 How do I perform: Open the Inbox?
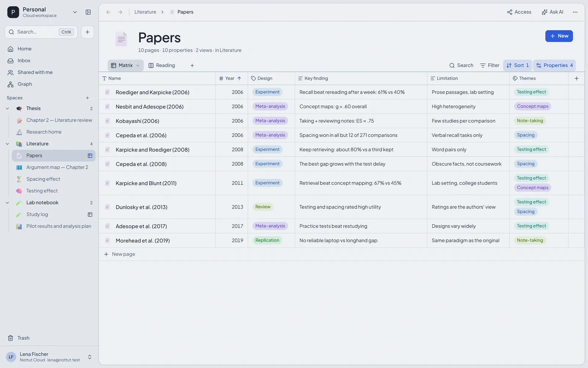(x=49, y=61)
